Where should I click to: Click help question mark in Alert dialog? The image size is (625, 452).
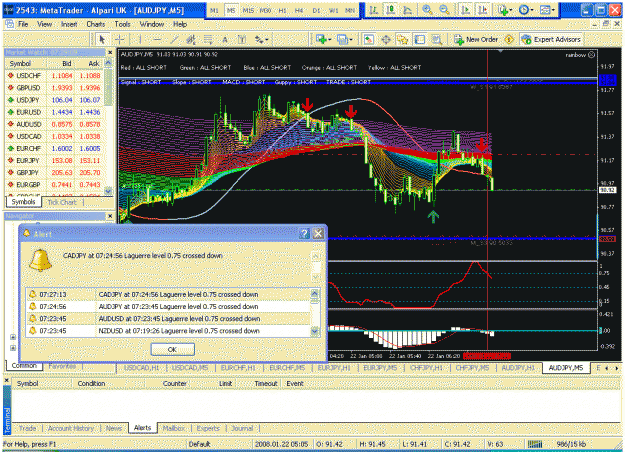click(305, 234)
